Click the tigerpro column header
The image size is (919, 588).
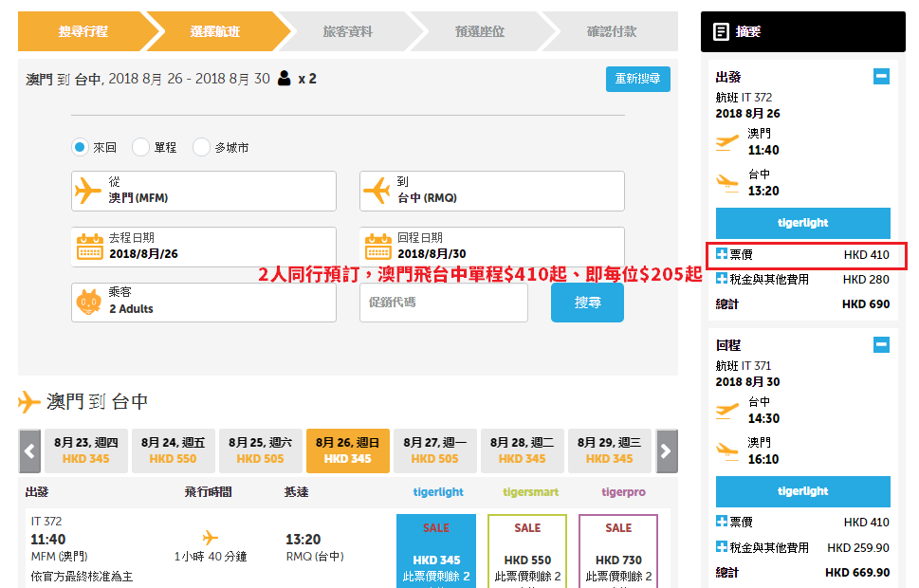pos(624,492)
